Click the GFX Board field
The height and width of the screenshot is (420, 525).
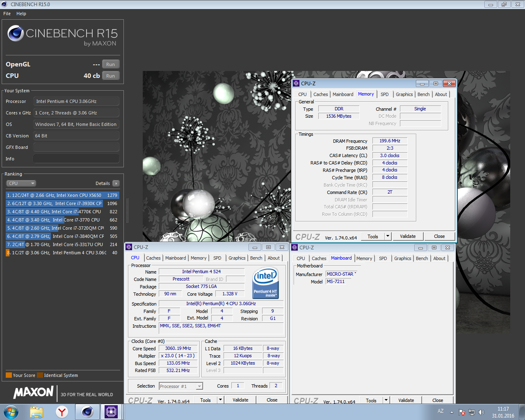click(x=76, y=147)
